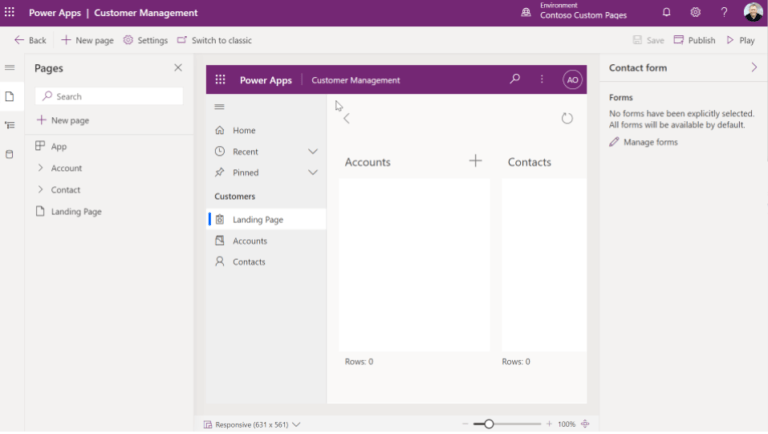Click New page in the Pages panel

(x=63, y=120)
